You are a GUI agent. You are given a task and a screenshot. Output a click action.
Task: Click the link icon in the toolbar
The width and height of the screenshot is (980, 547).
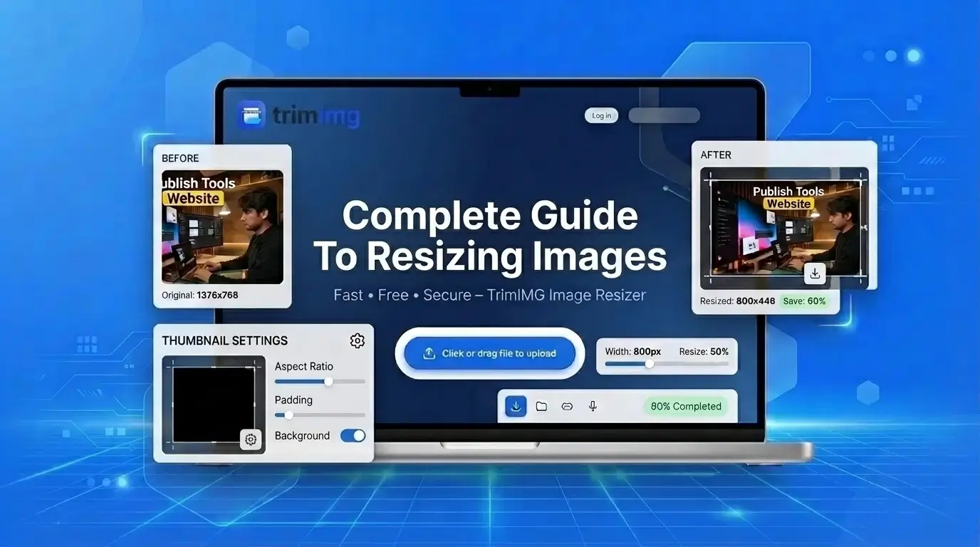567,406
